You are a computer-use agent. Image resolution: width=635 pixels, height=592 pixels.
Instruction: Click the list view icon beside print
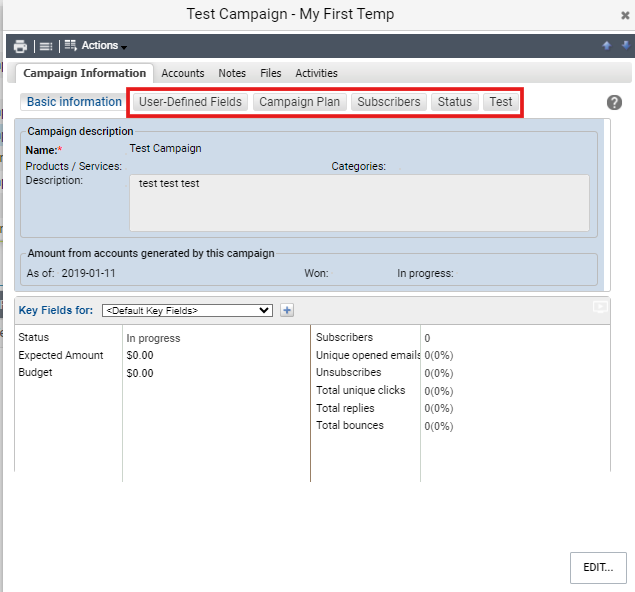(x=46, y=46)
